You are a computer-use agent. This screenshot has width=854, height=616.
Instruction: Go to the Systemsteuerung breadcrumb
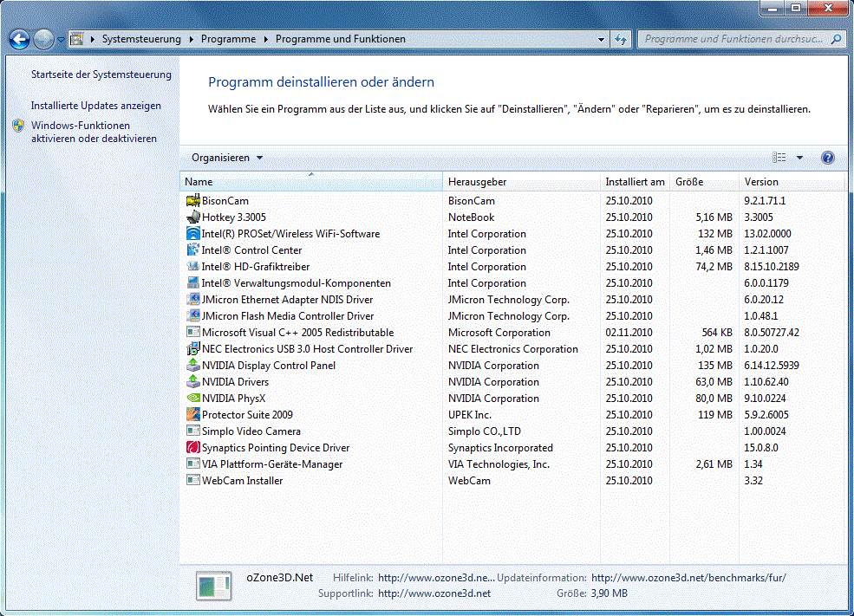pos(141,39)
